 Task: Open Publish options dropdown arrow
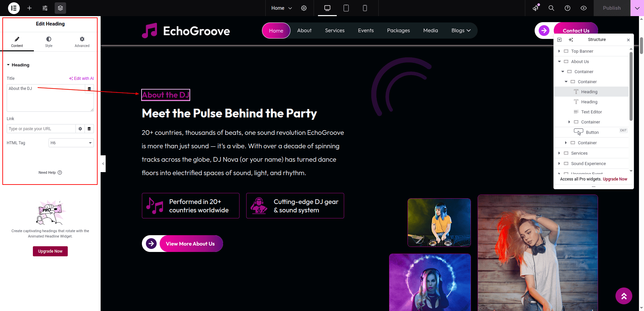(x=637, y=8)
